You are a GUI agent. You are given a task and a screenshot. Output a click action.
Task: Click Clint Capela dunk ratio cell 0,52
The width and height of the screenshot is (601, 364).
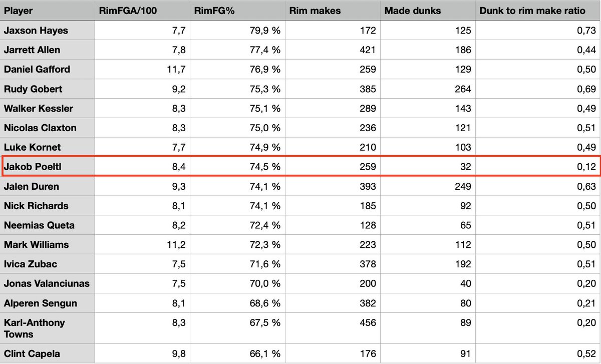coord(538,353)
